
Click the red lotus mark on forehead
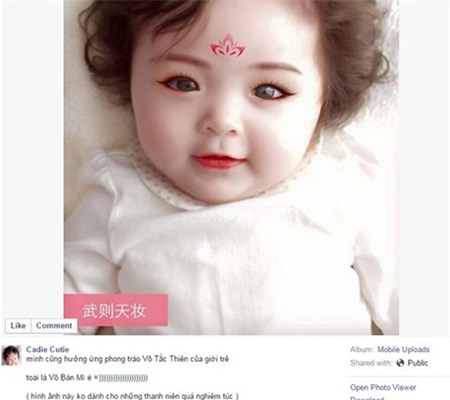click(x=228, y=46)
